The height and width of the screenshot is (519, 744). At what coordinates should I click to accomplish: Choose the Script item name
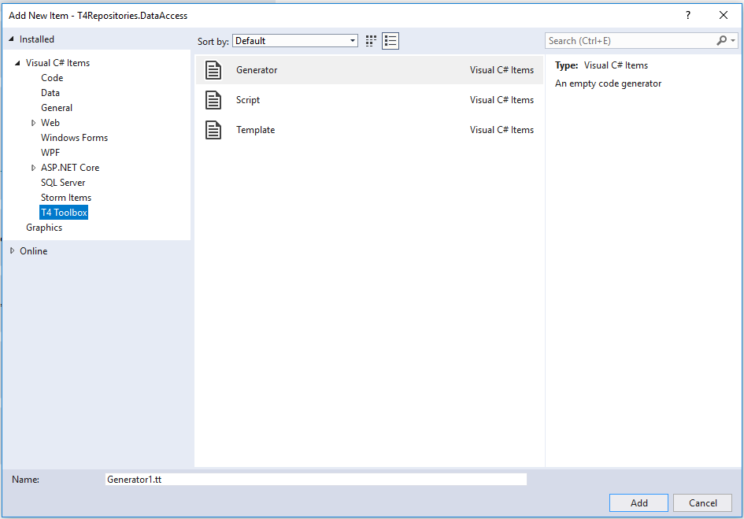pyautogui.click(x=248, y=100)
